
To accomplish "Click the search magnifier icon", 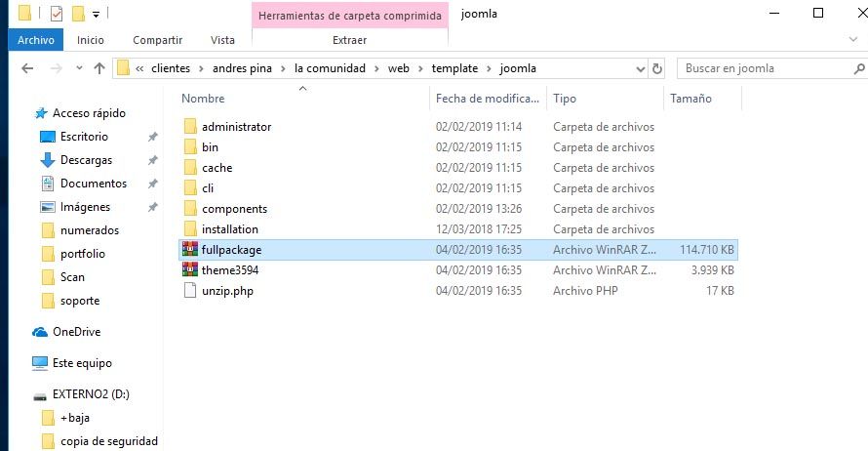I will (859, 68).
